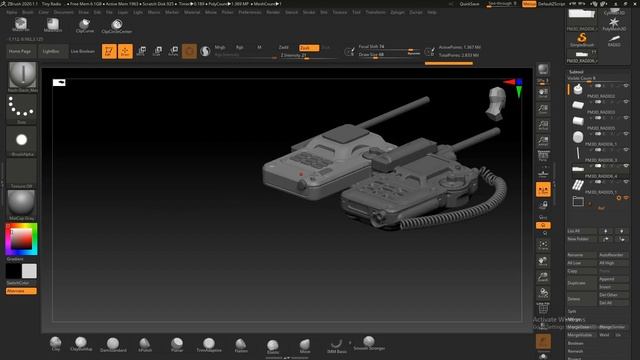This screenshot has width=640, height=360.
Task: Select the DamStandard brush
Action: pos(113,344)
